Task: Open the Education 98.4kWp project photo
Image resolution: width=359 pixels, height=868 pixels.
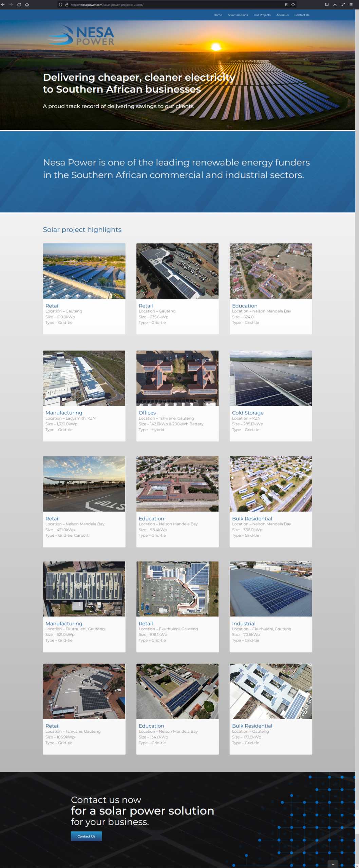Action: point(177,484)
